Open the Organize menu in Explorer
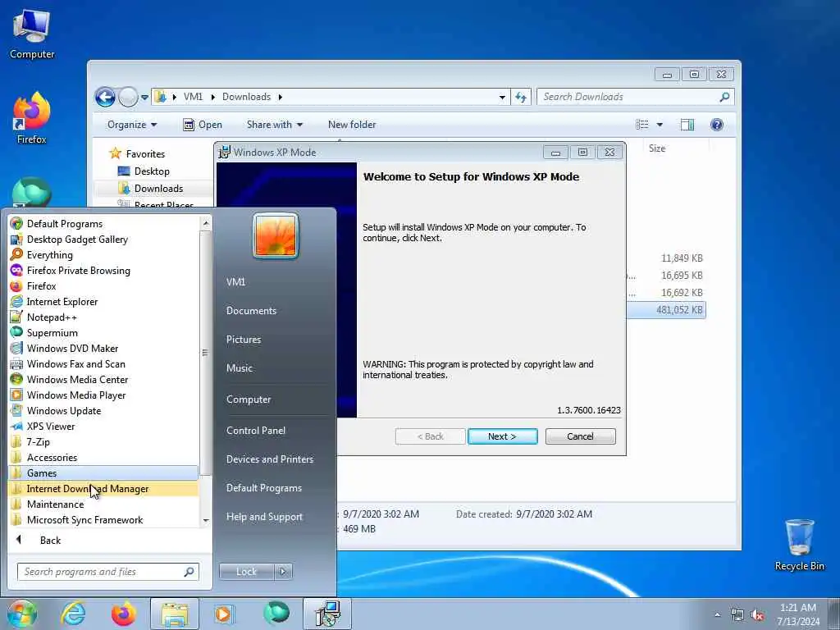This screenshot has height=630, width=840. pyautogui.click(x=132, y=125)
